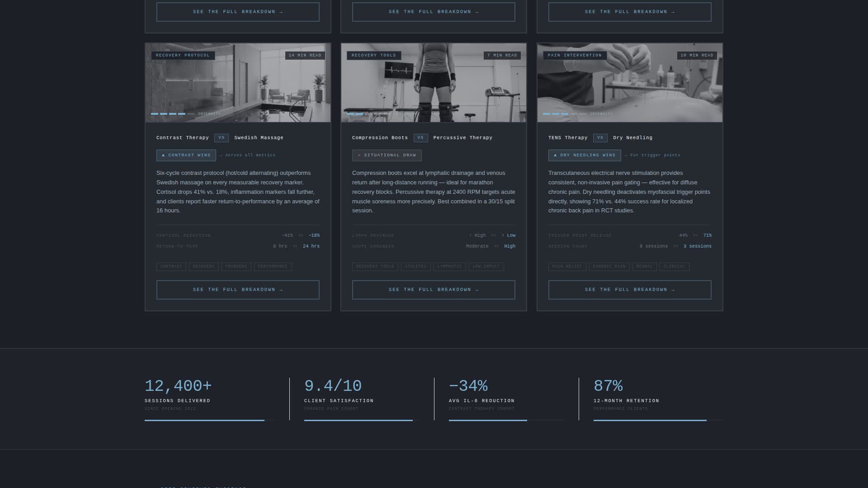Click the −34% IL-6 reduction figure

468,386
